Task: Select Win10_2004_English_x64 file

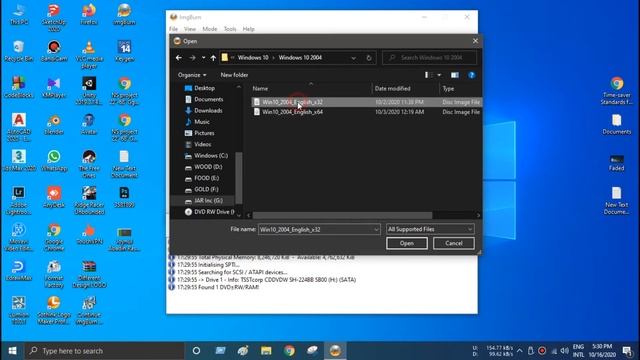Action: [366, 112]
